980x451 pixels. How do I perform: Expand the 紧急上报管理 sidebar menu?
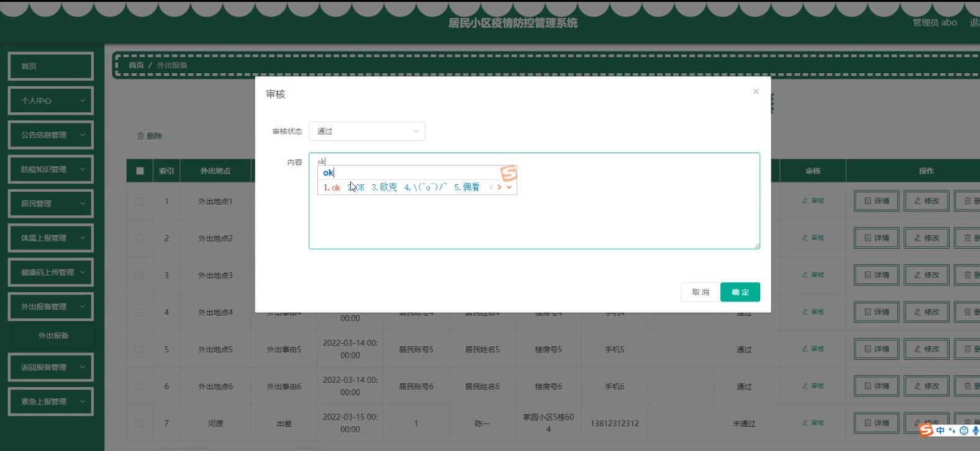[51, 401]
